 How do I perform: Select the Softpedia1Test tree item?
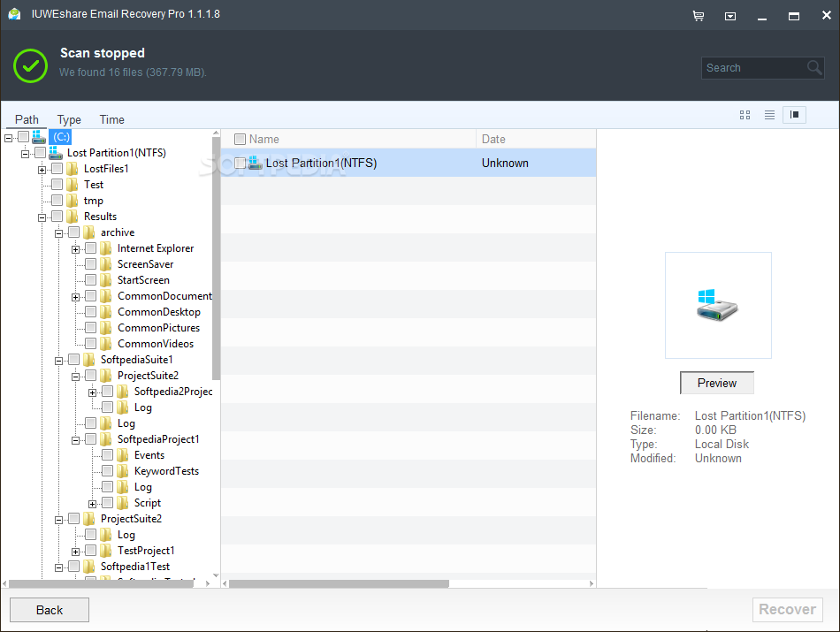click(135, 567)
